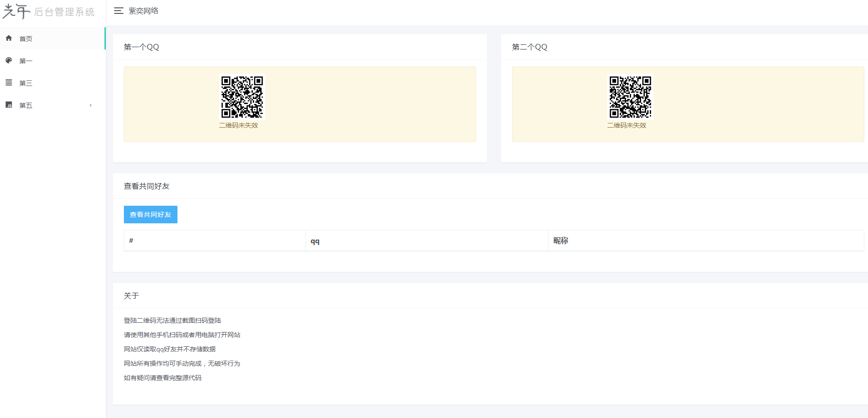Image resolution: width=868 pixels, height=418 pixels.
Task: Click 二维码未失效 under the first QR code
Action: point(238,125)
